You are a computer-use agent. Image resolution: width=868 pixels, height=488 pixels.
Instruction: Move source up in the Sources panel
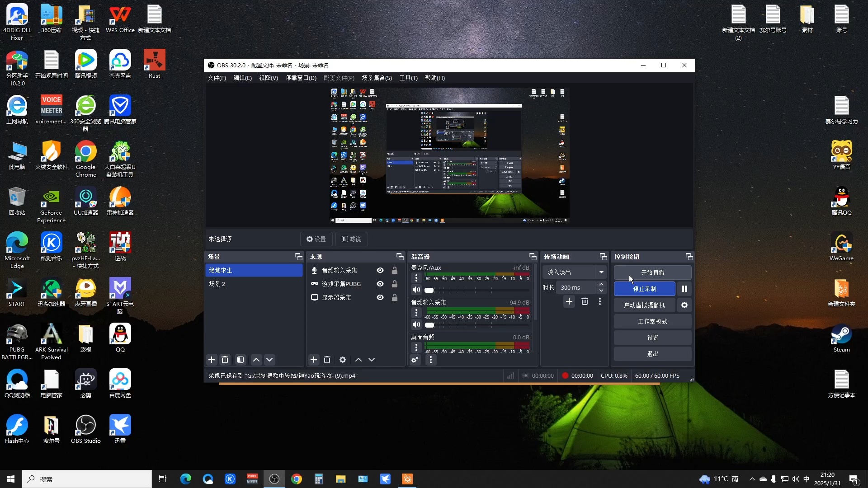point(359,360)
